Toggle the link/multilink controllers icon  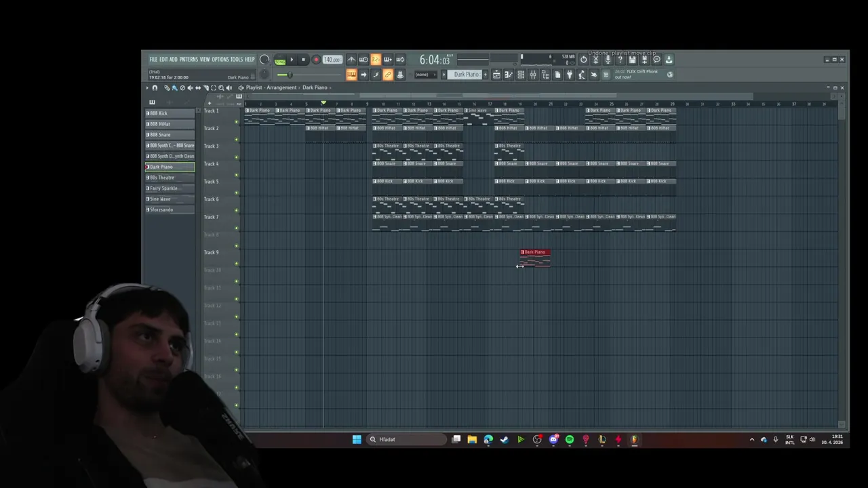coord(388,75)
